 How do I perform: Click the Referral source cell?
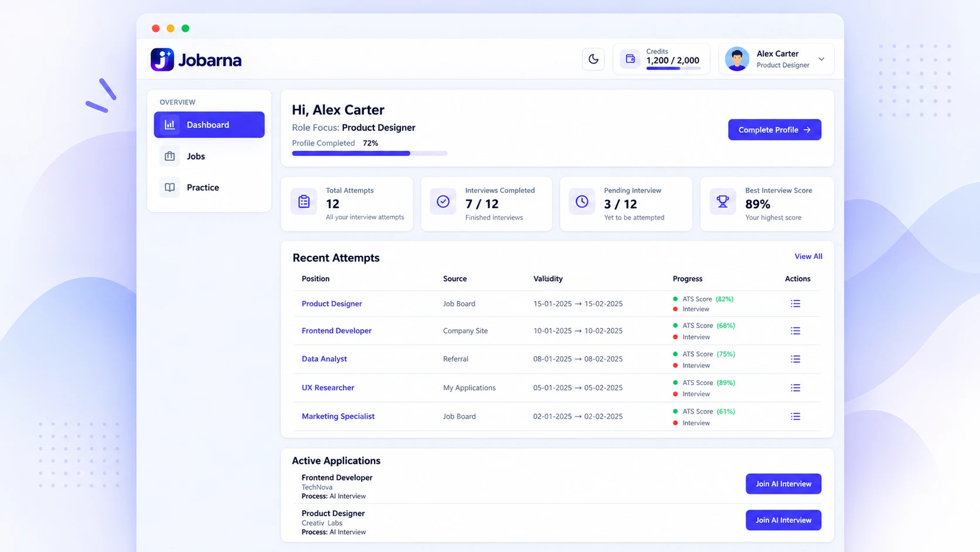point(455,359)
